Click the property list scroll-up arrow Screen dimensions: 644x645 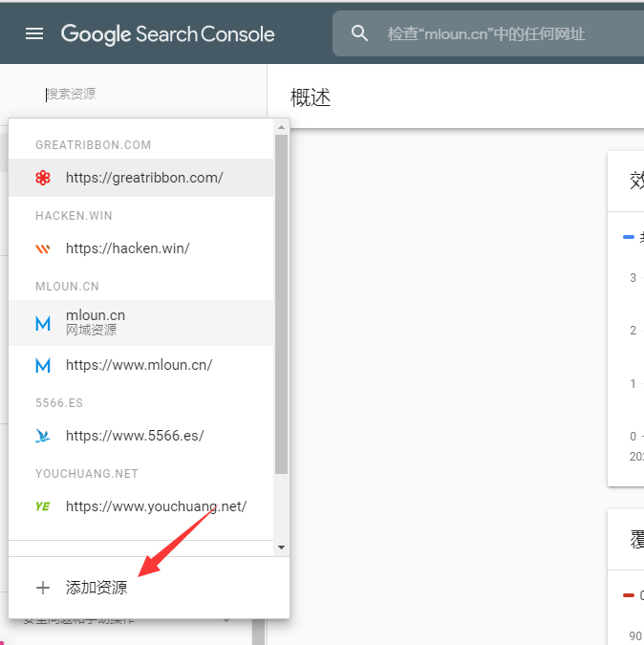pos(281,127)
